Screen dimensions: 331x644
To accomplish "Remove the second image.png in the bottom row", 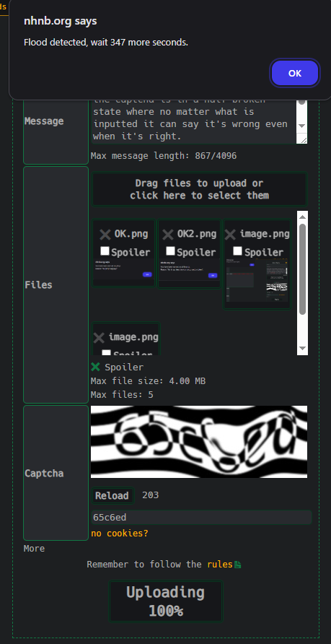I will pyautogui.click(x=99, y=338).
